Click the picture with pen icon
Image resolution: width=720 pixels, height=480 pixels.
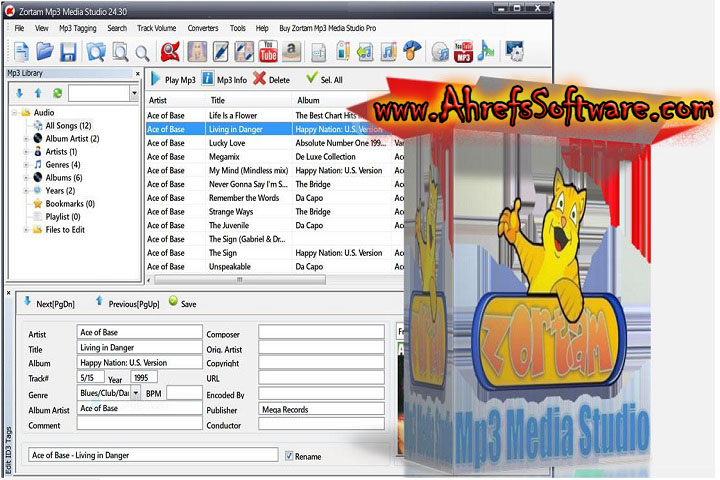tap(244, 51)
